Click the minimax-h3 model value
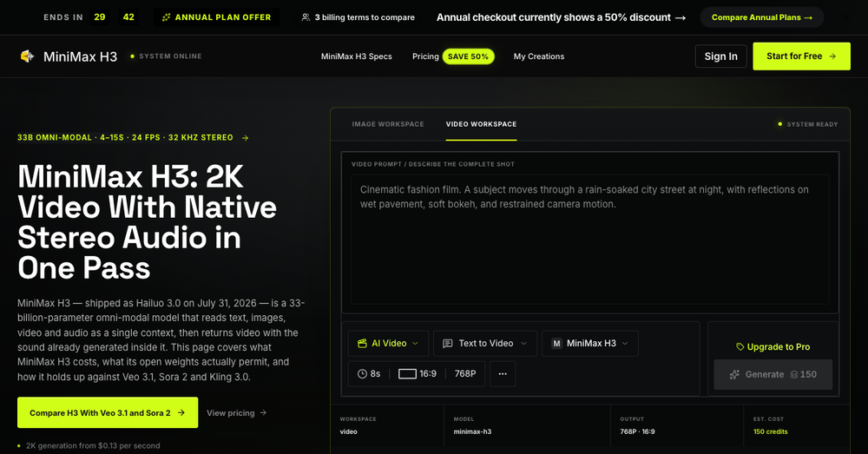 point(472,431)
